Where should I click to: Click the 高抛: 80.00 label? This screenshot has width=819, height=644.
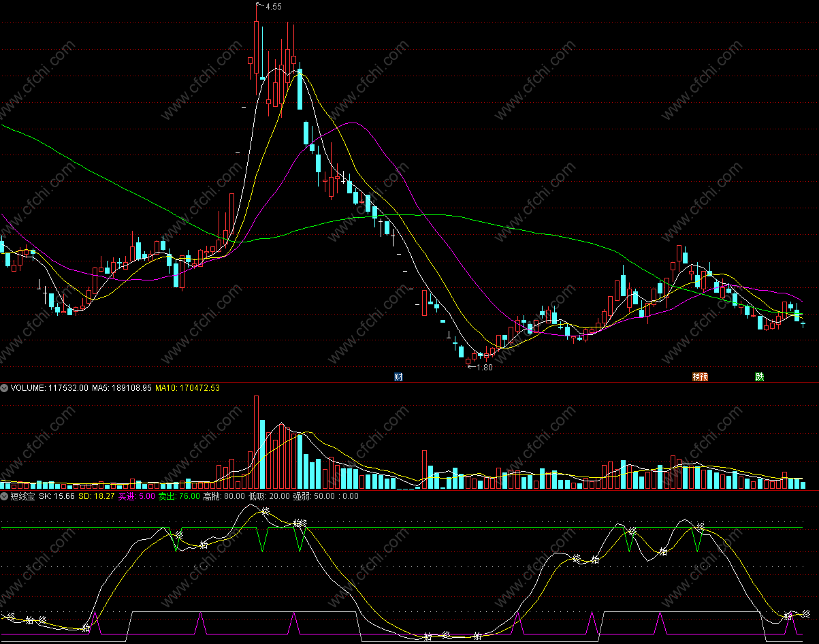click(x=224, y=496)
